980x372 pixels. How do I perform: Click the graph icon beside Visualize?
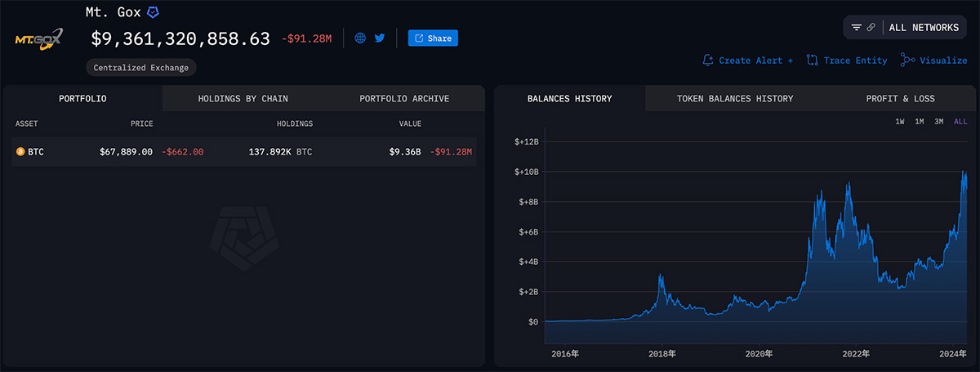[907, 60]
